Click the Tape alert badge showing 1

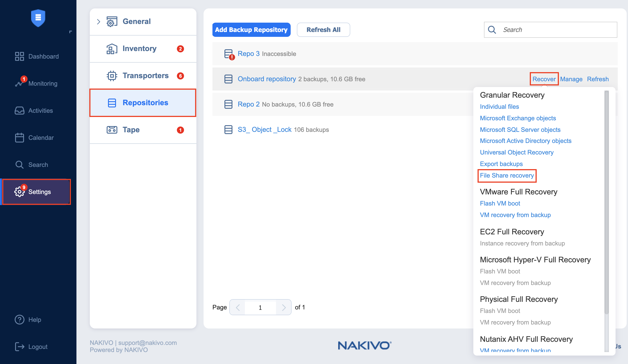point(180,130)
